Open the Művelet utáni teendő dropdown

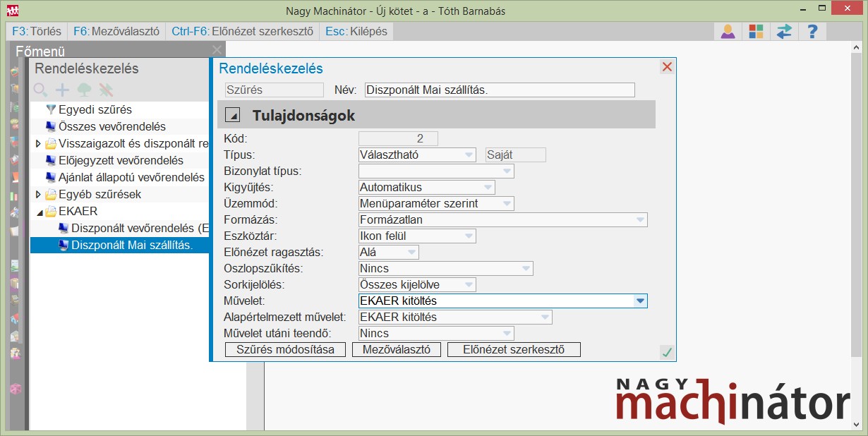[436, 333]
